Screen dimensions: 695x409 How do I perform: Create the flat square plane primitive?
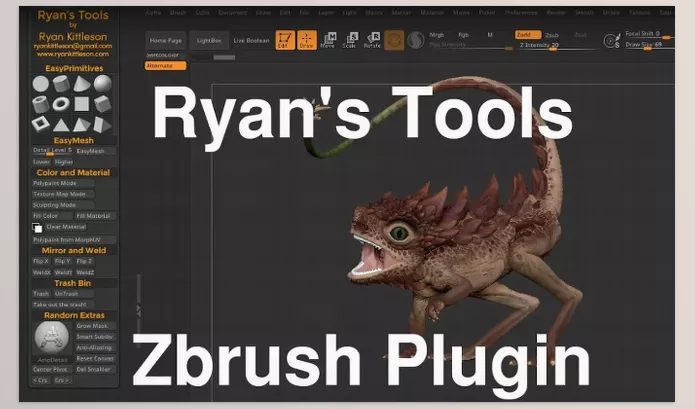pos(82,104)
